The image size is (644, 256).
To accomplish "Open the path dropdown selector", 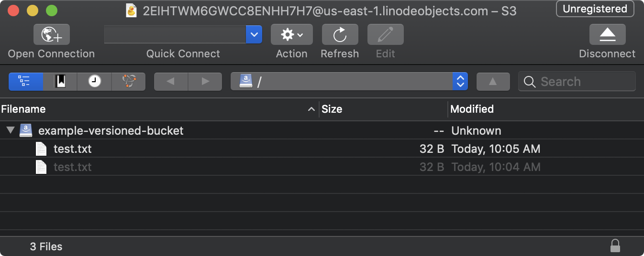I will 460,82.
